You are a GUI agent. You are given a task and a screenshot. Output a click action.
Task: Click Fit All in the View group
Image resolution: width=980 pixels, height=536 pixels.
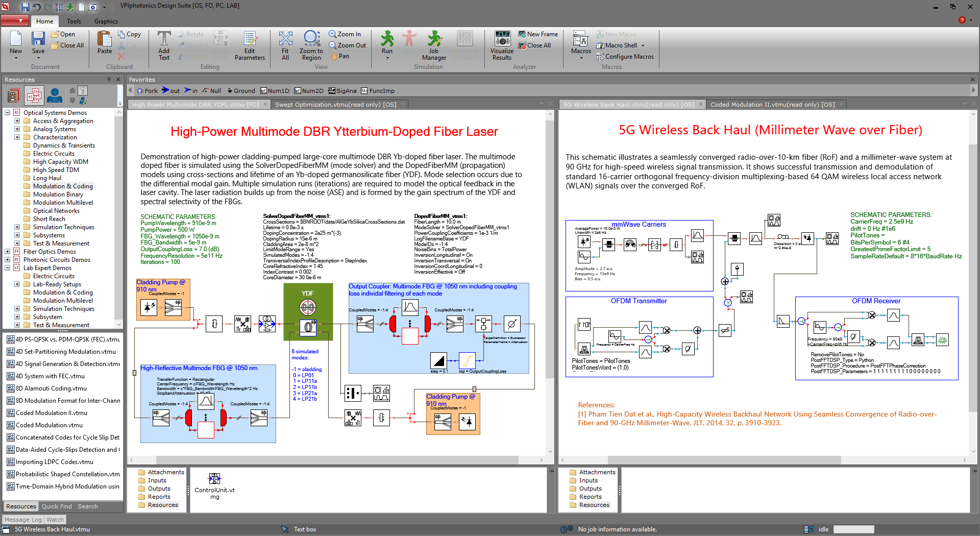pyautogui.click(x=285, y=45)
